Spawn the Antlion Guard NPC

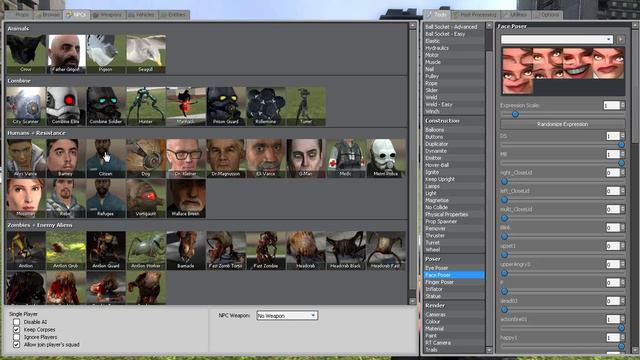[106, 250]
